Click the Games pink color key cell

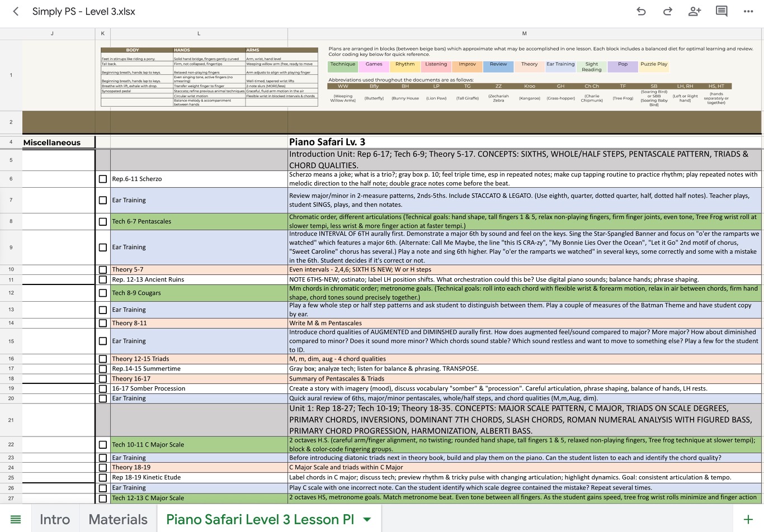(374, 66)
